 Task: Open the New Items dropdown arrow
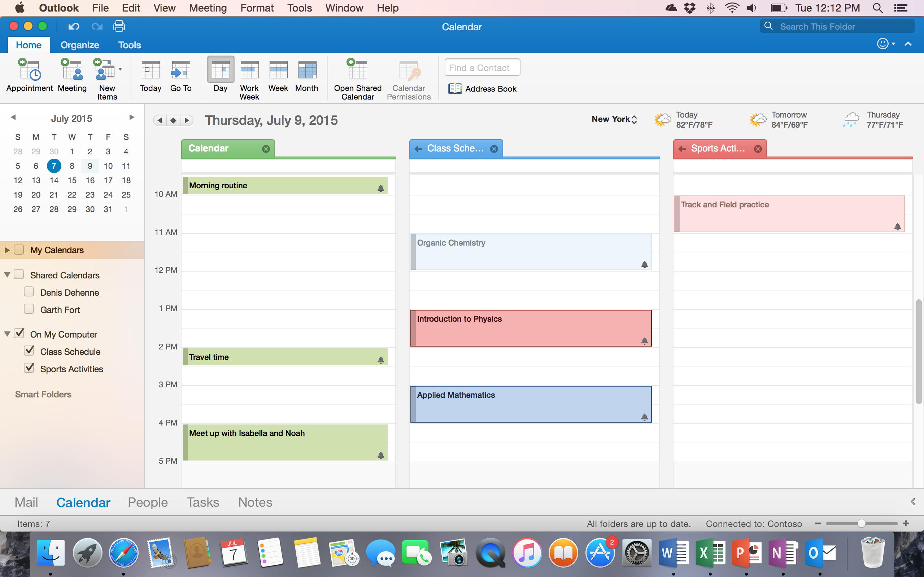[x=120, y=69]
